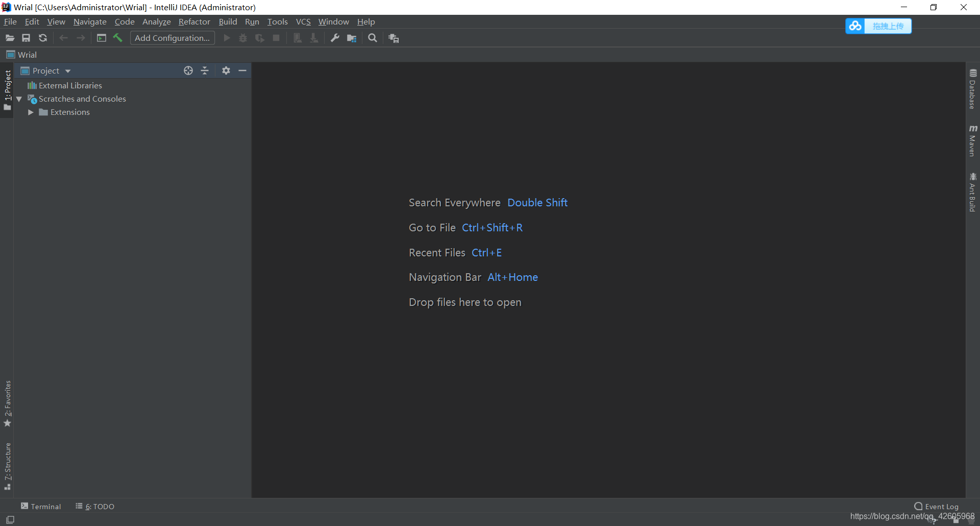Open the Navigate menu
The image size is (980, 526).
point(90,21)
